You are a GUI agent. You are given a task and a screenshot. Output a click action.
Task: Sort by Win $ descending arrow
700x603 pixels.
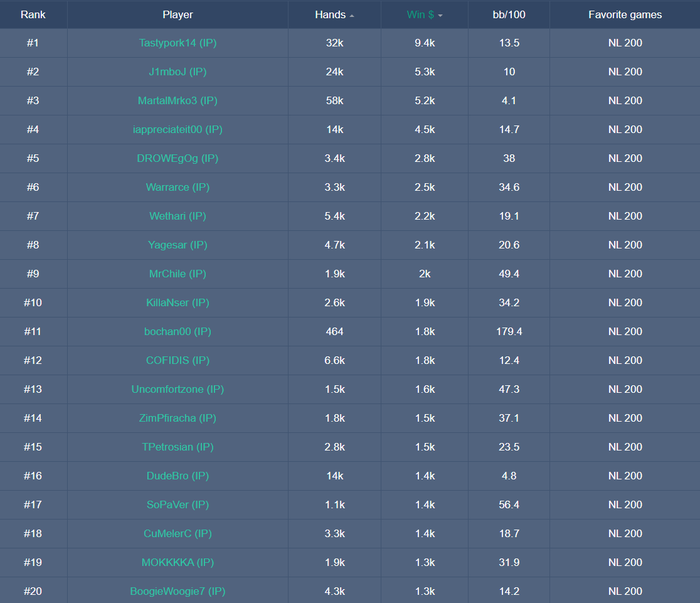(440, 16)
